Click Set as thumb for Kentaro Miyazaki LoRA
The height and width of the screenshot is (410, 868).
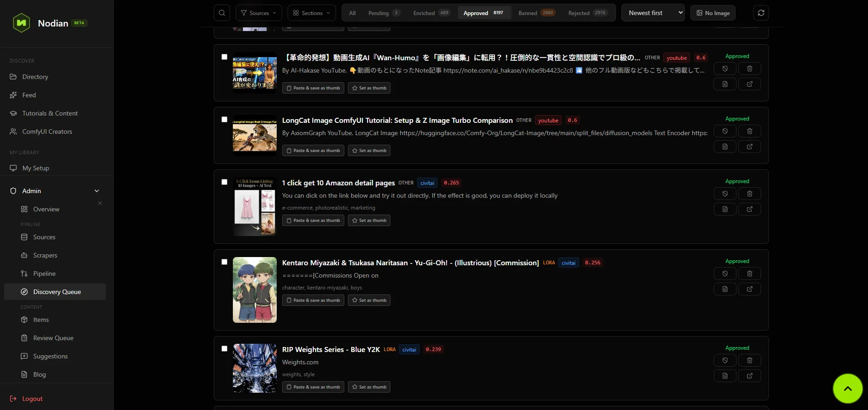coord(369,300)
